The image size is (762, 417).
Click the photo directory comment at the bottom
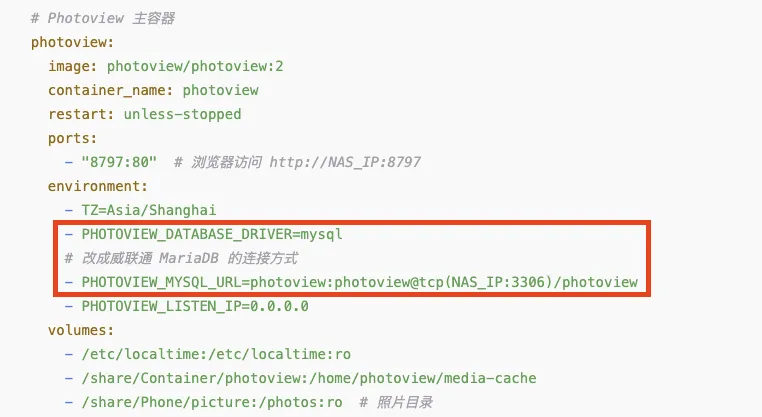pos(396,402)
